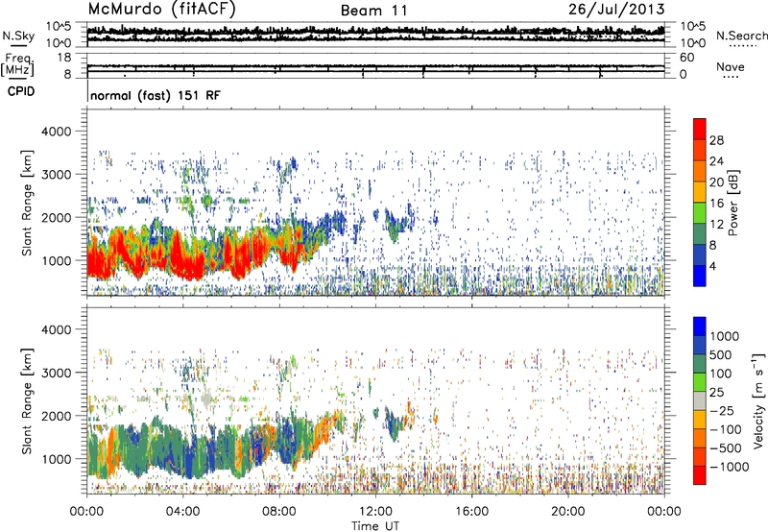Click the blue 4–8 dB power segment
Image resolution: width=768 pixels, height=532 pixels.
click(700, 255)
